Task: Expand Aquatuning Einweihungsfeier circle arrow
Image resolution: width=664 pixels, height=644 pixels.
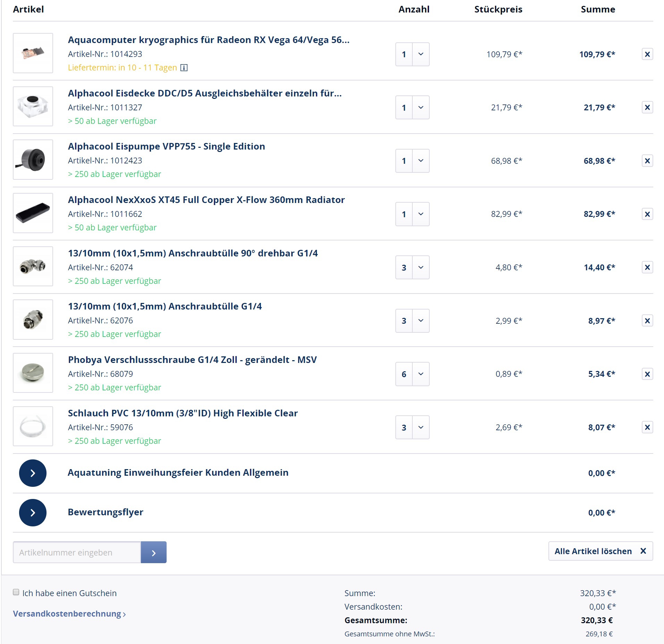Action: pyautogui.click(x=33, y=473)
